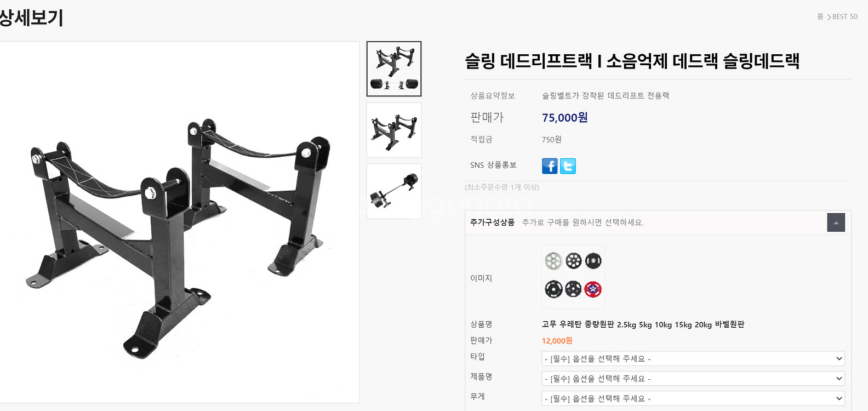Go to 홈 breadcrumb link
Viewport: 868px width, 411px height.
(x=820, y=16)
